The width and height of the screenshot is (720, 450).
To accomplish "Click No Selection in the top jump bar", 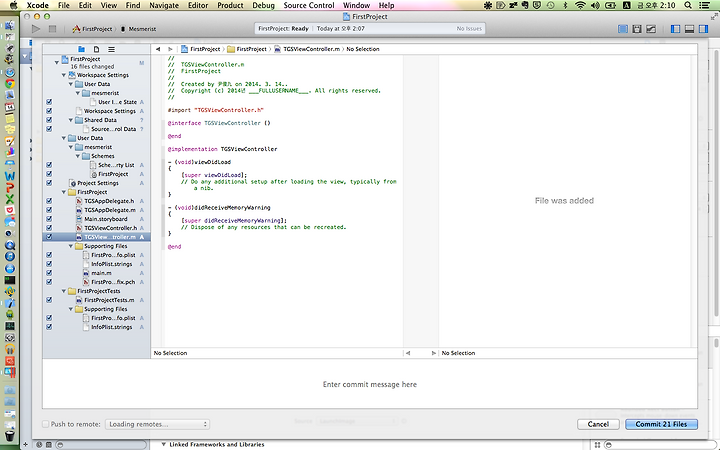I will coord(363,49).
